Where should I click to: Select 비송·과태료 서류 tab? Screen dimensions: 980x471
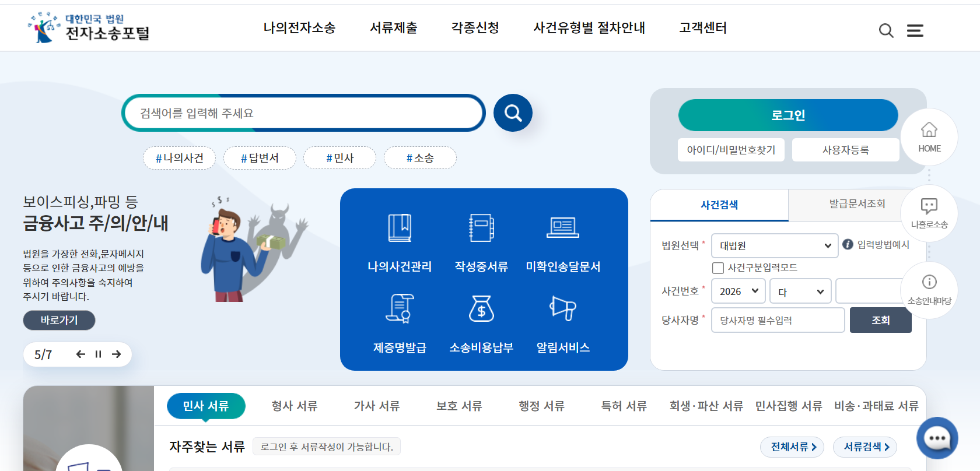point(876,406)
